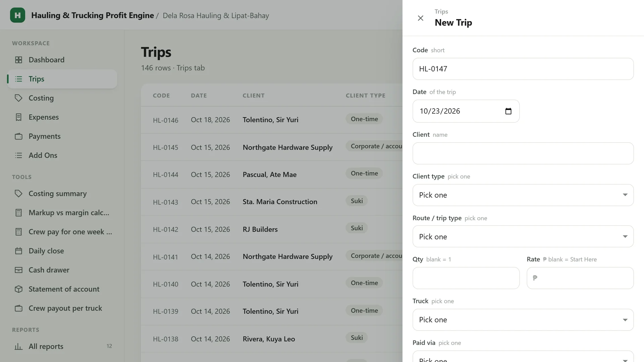The image size is (644, 362).
Task: Open Payments from the sidebar
Action: pyautogui.click(x=62, y=136)
